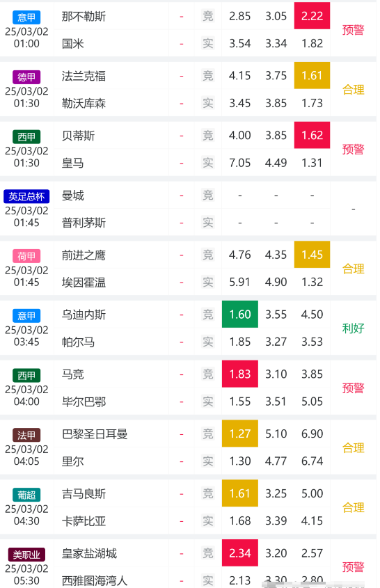This screenshot has width=380, height=588.
Task: Click the 实 tag in 里尔 row
Action: click(208, 461)
